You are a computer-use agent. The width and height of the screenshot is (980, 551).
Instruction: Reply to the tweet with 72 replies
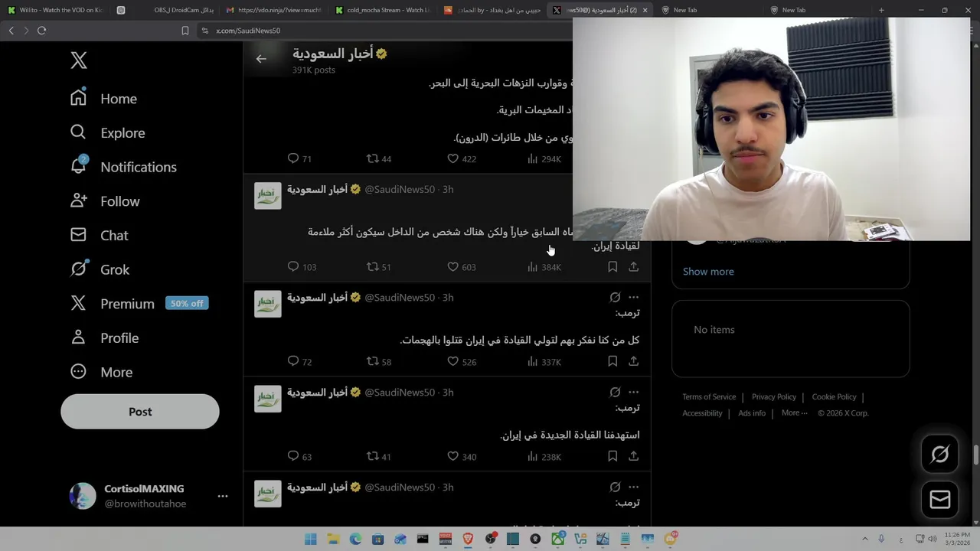(299, 361)
